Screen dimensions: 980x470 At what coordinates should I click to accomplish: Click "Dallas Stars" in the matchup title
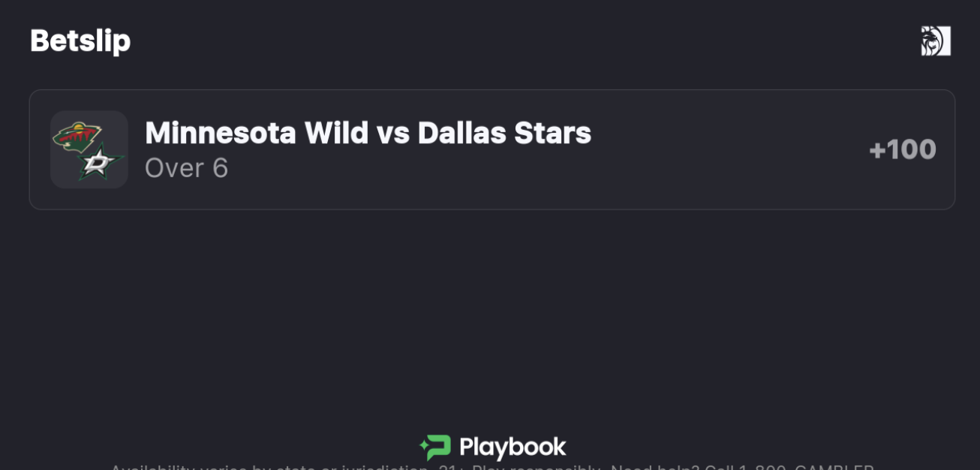[504, 133]
